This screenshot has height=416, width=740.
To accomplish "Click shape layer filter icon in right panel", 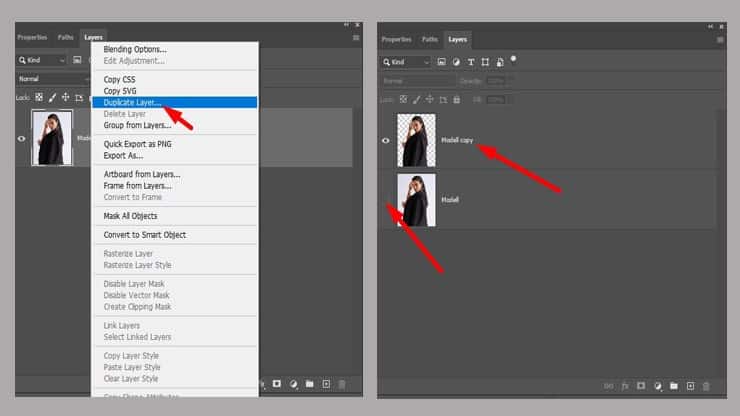I will [485, 62].
